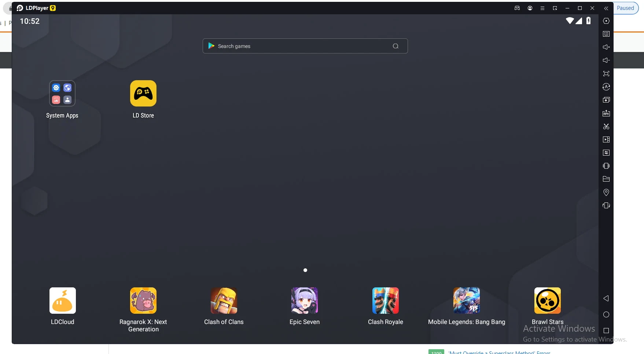The image size is (644, 354).
Task: Take a screenshot with scissors icon
Action: click(x=606, y=126)
